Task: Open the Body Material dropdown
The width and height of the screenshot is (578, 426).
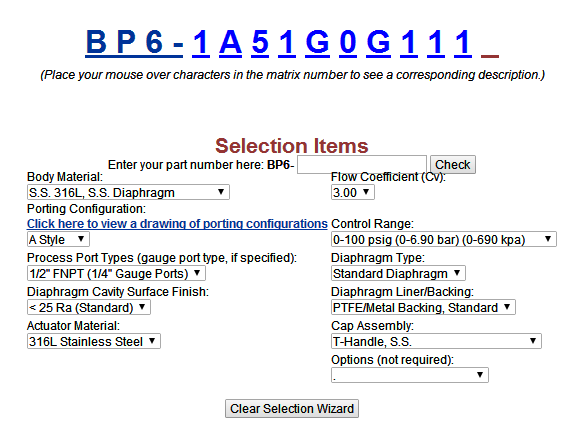Action: pyautogui.click(x=128, y=192)
